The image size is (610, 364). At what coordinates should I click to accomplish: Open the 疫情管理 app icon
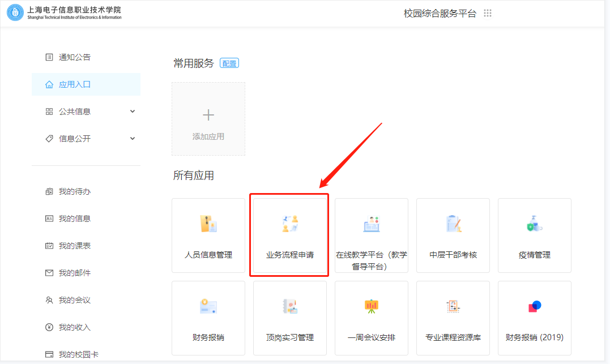pos(534,224)
